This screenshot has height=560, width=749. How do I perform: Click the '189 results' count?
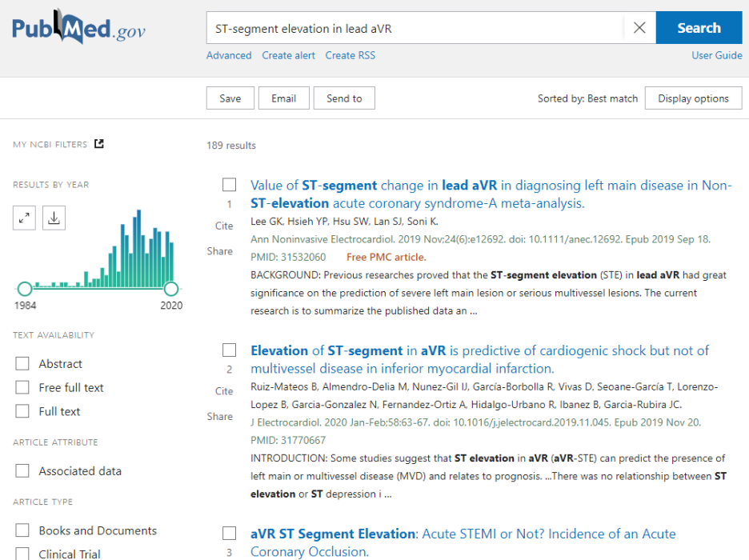coord(231,145)
